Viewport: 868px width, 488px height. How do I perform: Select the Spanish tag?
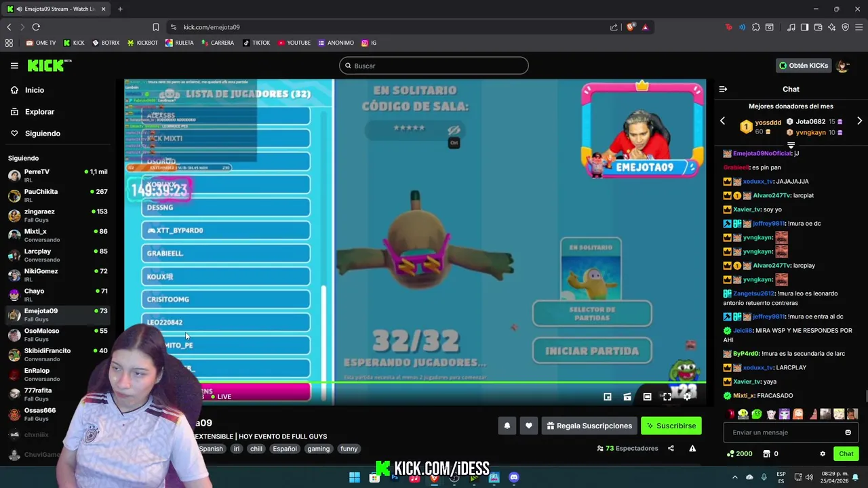(x=211, y=449)
